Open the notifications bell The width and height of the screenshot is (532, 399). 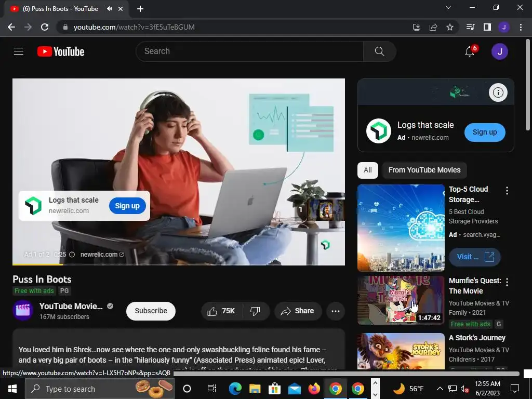click(470, 51)
